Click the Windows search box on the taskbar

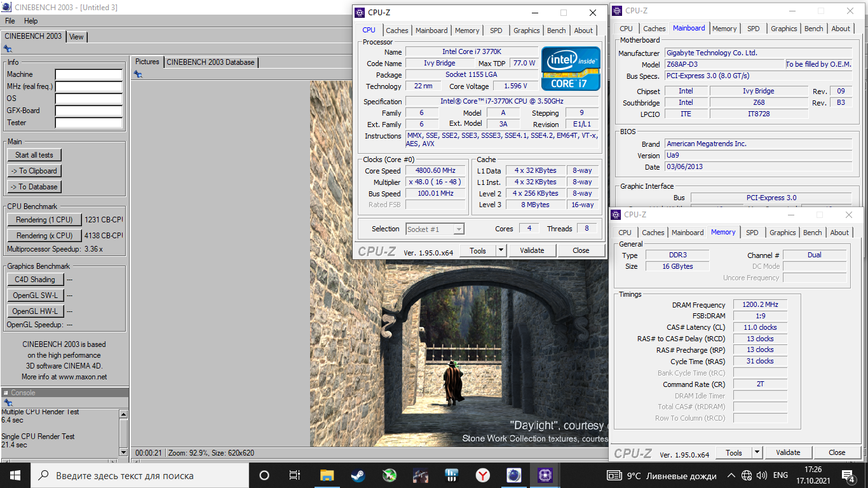[x=140, y=475]
